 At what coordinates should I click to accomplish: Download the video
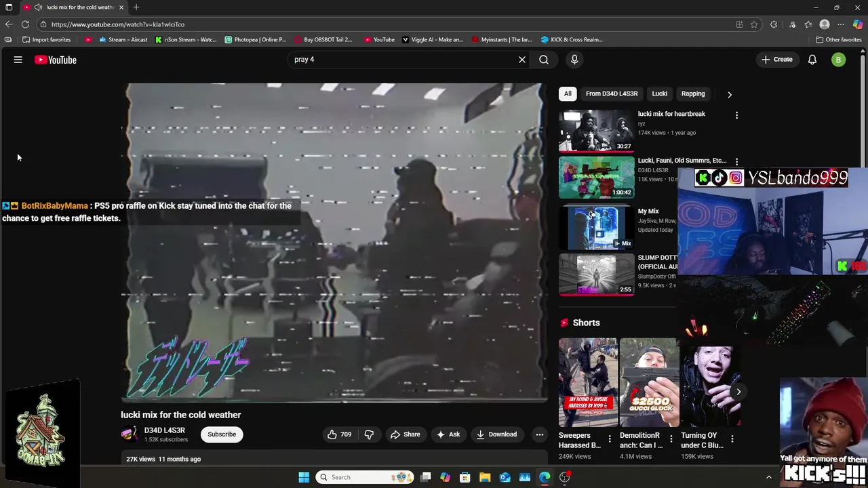(496, 434)
